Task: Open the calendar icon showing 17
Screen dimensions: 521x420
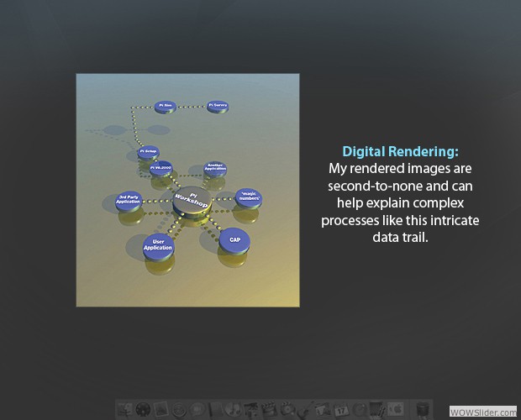Action: coord(342,410)
